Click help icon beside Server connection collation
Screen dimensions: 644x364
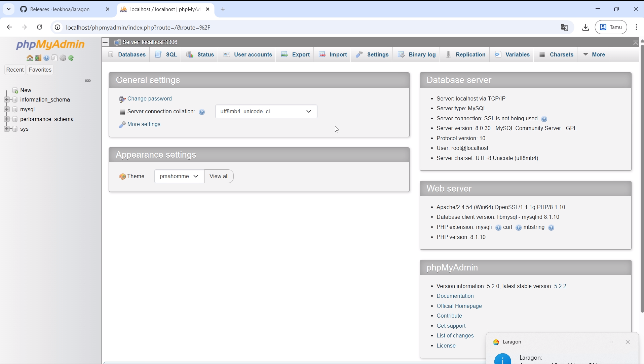coord(202,112)
